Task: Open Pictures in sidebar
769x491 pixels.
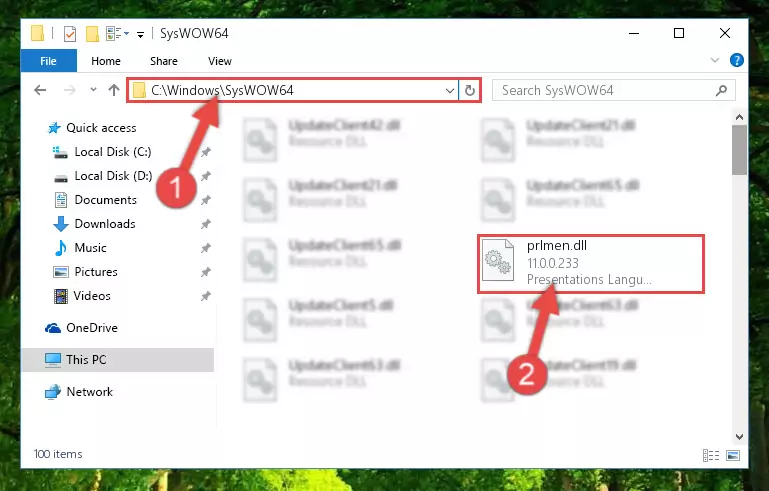Action: coord(96,272)
